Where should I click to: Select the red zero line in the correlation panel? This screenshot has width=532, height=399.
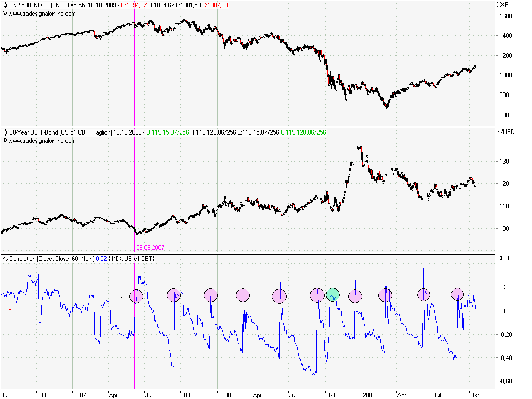click(248, 311)
